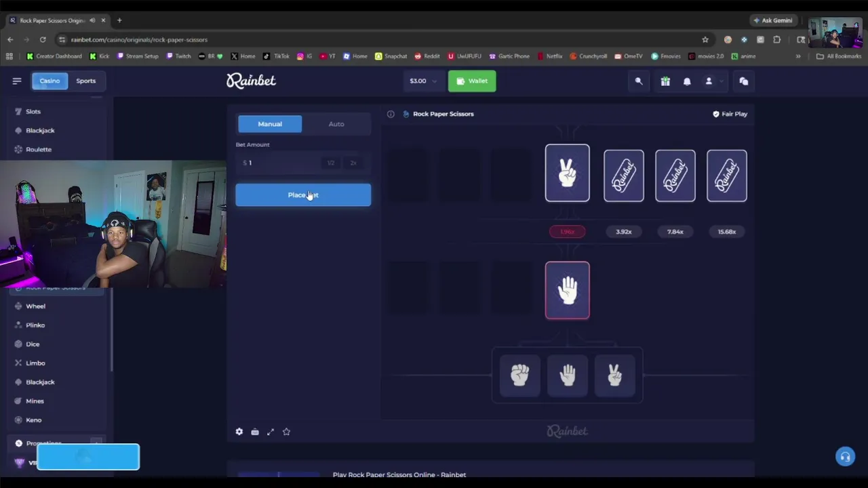The image size is (868, 488).
Task: Bookmark this page with star icon
Action: (705, 39)
